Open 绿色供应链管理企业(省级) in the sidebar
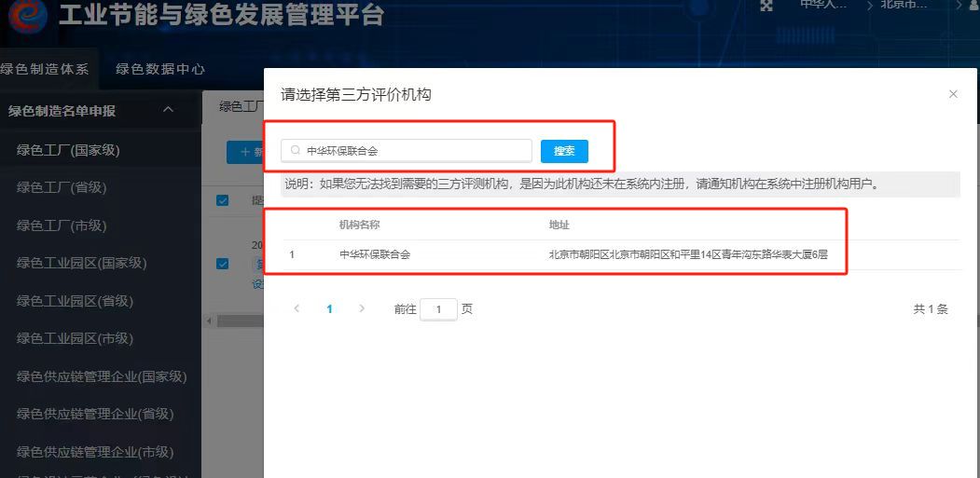980x478 pixels. coord(95,414)
